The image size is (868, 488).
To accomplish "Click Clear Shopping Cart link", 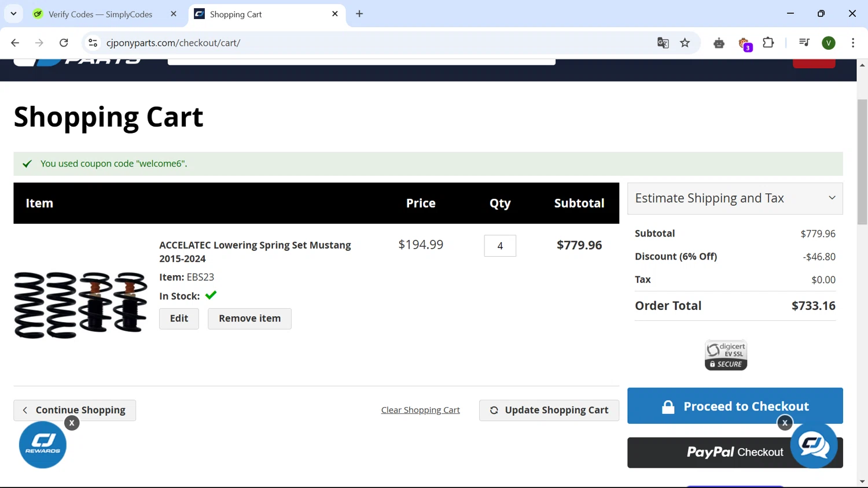I will [421, 410].
